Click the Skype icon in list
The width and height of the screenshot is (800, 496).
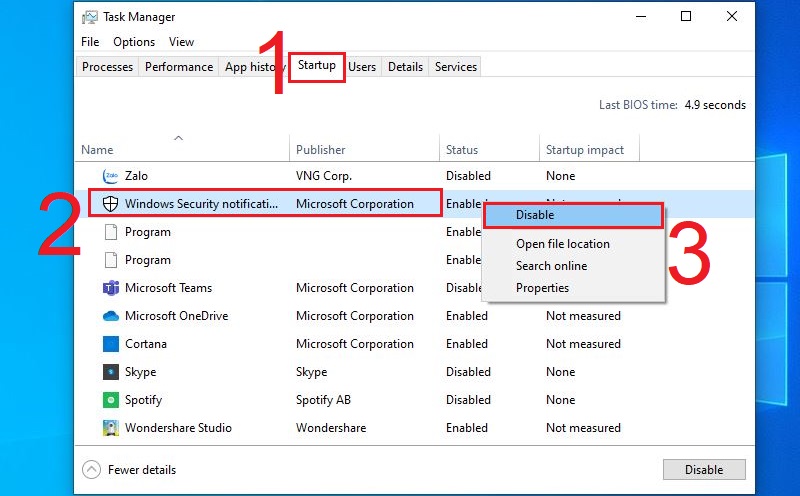tap(111, 372)
